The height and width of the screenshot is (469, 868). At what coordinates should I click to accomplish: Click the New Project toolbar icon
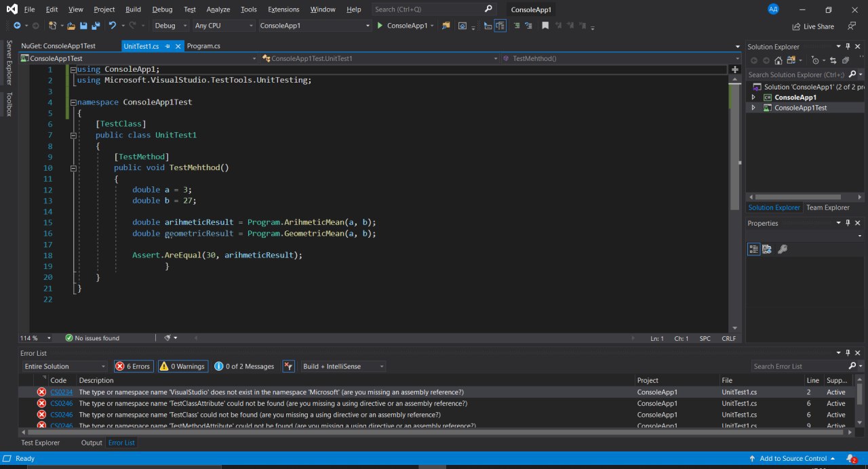pos(53,25)
